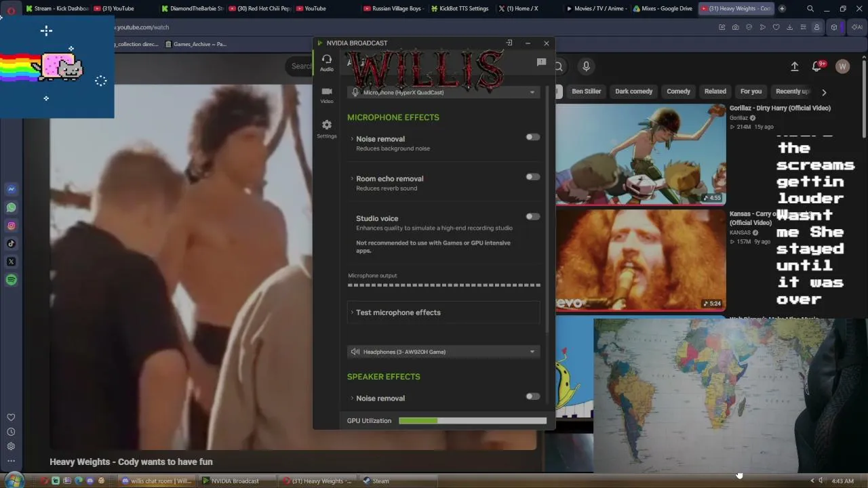Expand Test microphone effects section
The height and width of the screenshot is (488, 868).
point(443,312)
